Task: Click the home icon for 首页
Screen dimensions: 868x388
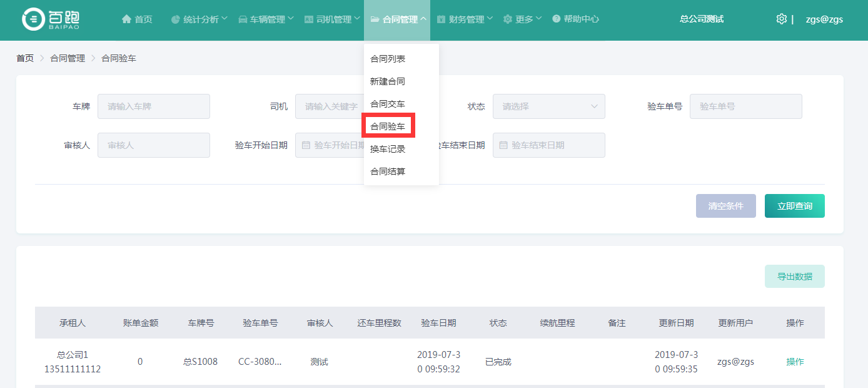Action: click(126, 19)
